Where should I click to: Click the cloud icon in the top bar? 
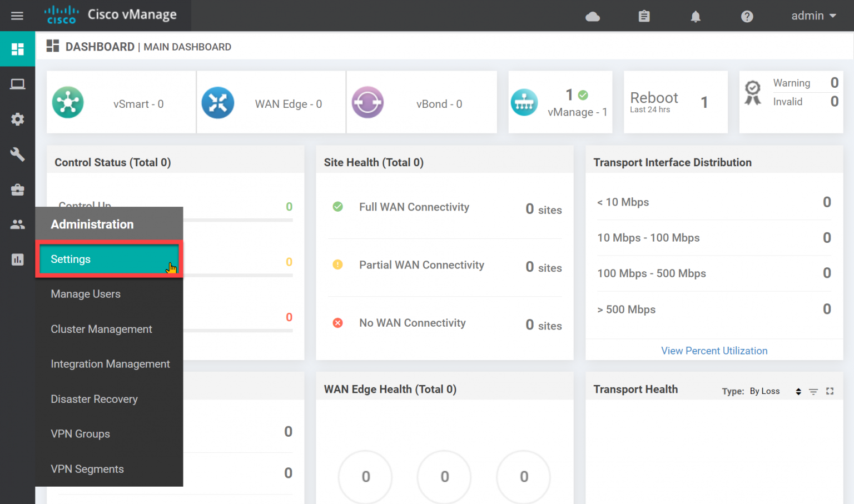pyautogui.click(x=592, y=16)
